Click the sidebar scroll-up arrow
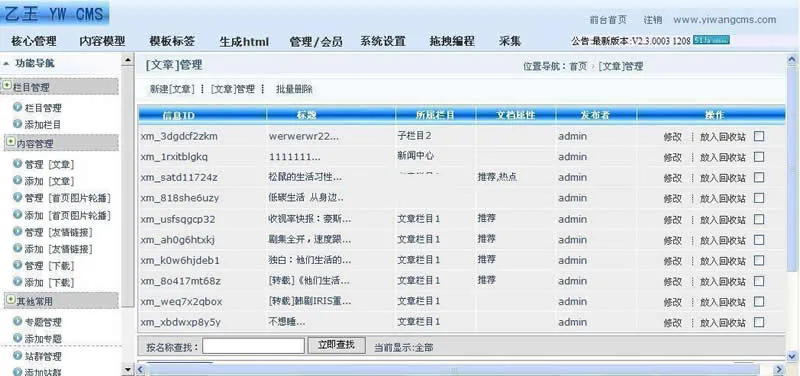Screen dimensions: 800x376 [128, 61]
